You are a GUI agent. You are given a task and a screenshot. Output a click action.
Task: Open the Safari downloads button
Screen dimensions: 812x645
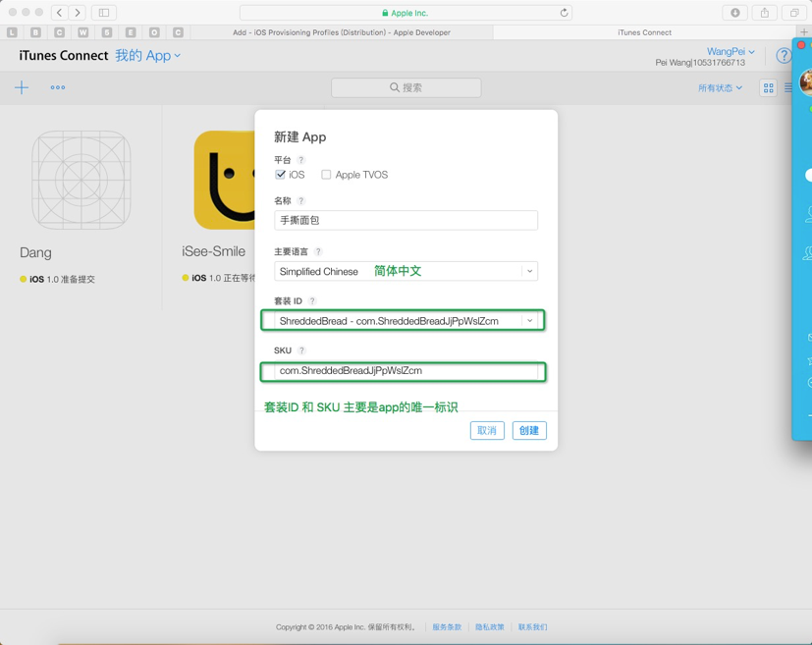(734, 13)
